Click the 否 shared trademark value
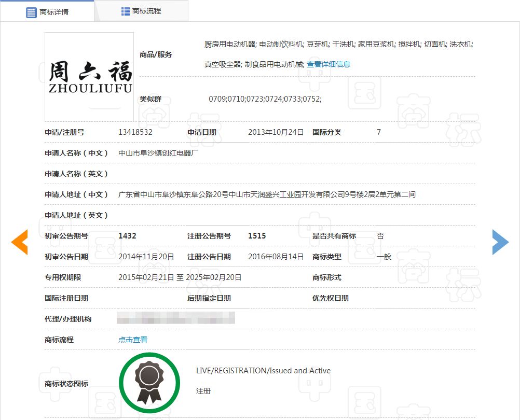Image resolution: width=520 pixels, height=420 pixels. coord(380,236)
